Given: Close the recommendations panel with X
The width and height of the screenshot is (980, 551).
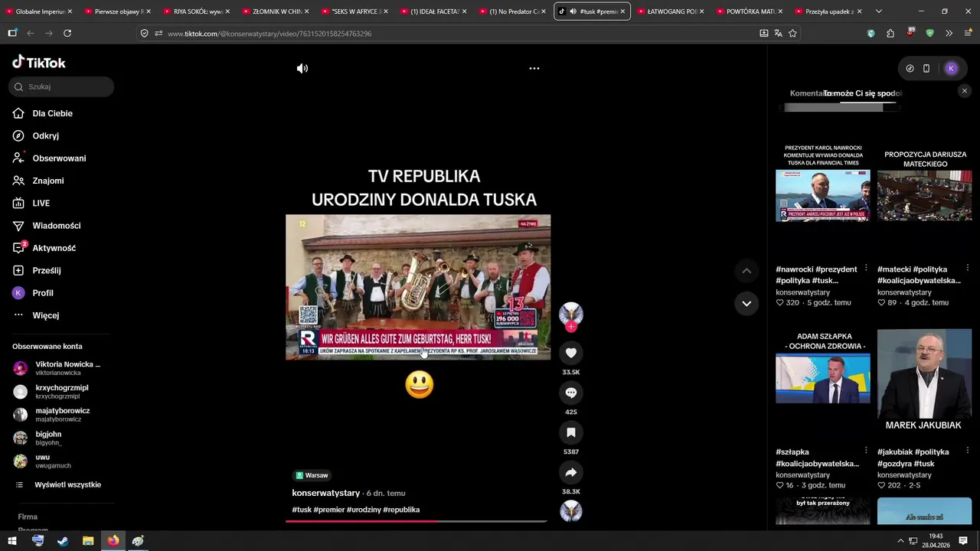Looking at the screenshot, I should tap(964, 91).
